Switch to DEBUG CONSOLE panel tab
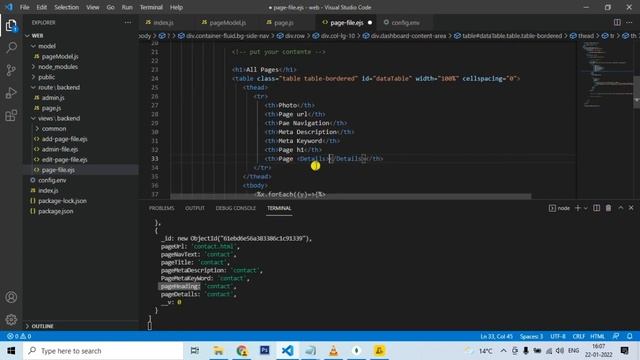Viewport: 640px width, 360px height. 236,208
